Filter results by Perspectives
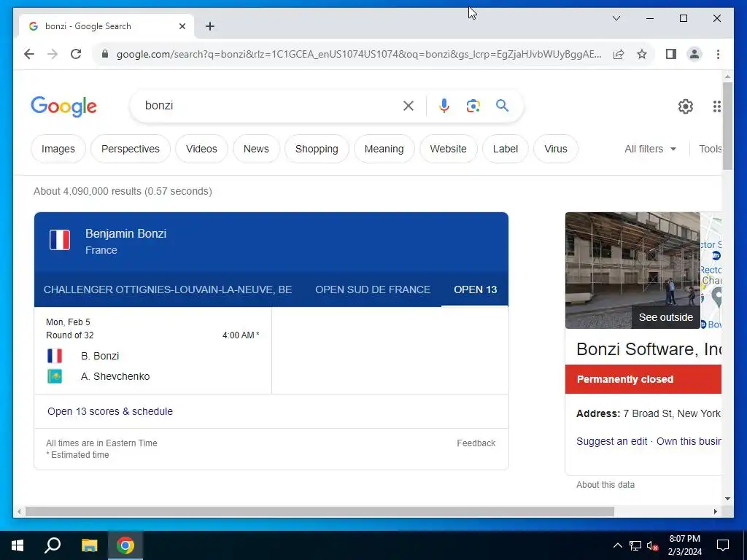 pyautogui.click(x=131, y=149)
